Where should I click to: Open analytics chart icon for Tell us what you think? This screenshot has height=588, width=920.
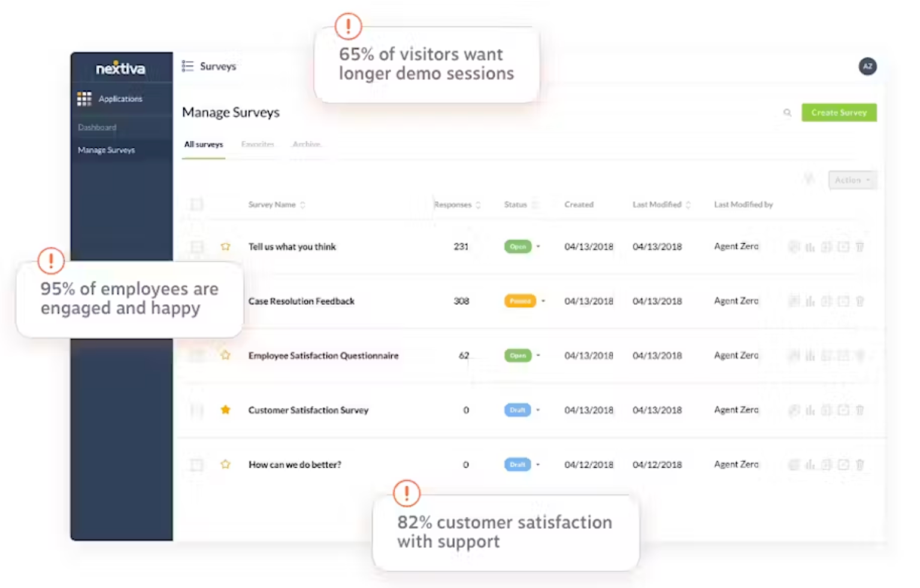tap(810, 246)
